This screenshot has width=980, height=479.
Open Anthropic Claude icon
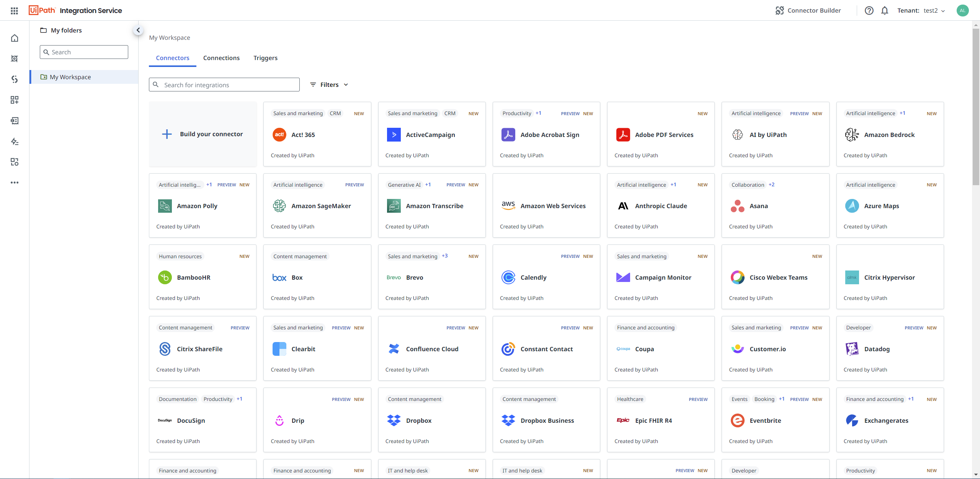tap(623, 206)
